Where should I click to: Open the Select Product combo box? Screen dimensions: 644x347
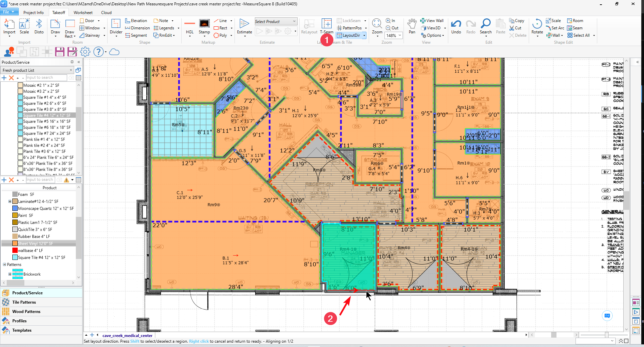pyautogui.click(x=276, y=22)
